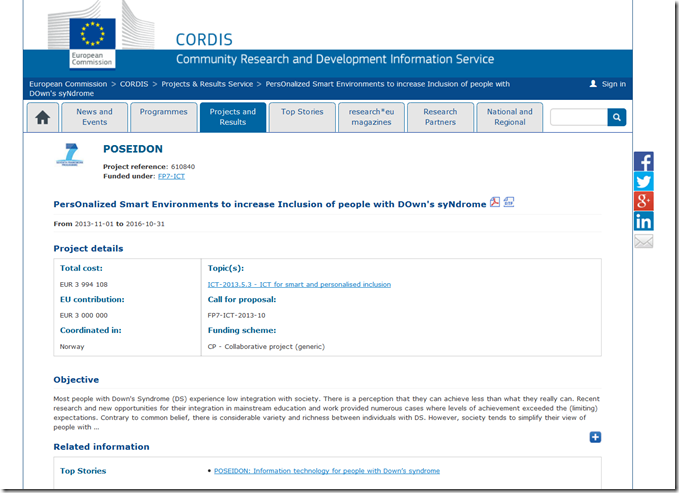Share page on Facebook

pyautogui.click(x=643, y=161)
